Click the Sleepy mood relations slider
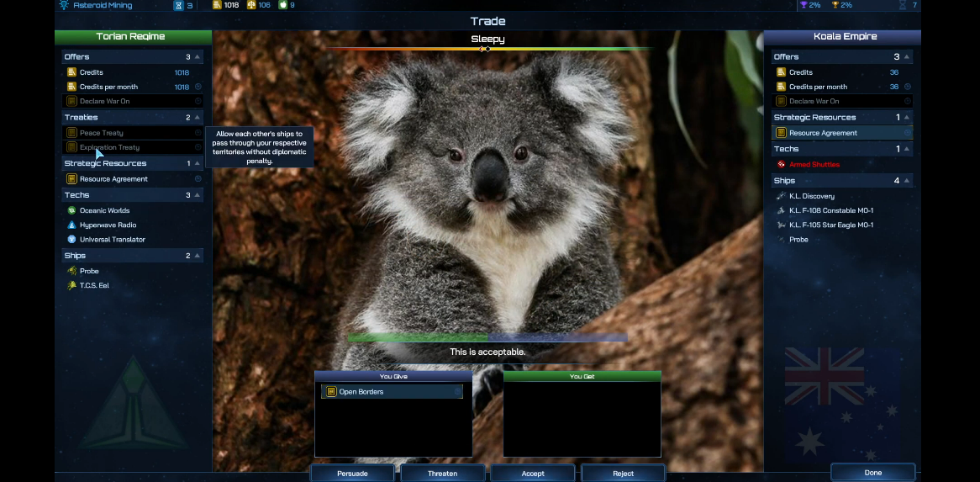Screen dimensions: 980x482 tap(488, 49)
